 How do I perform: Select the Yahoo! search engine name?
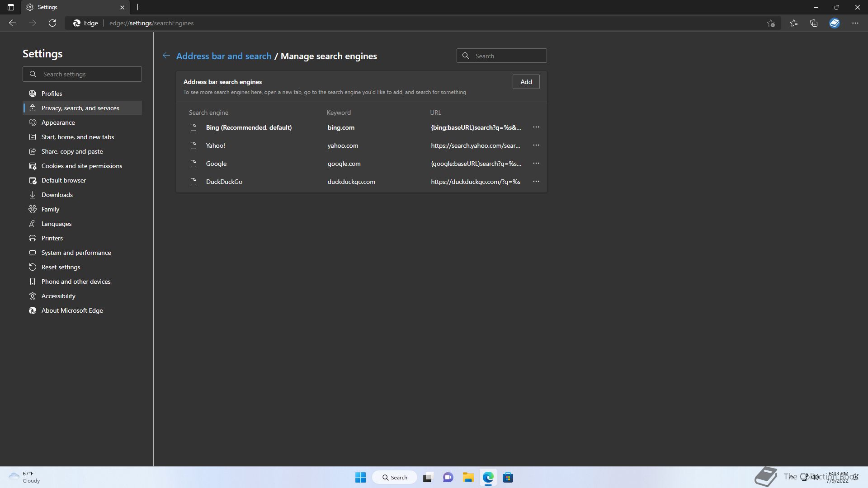click(216, 145)
